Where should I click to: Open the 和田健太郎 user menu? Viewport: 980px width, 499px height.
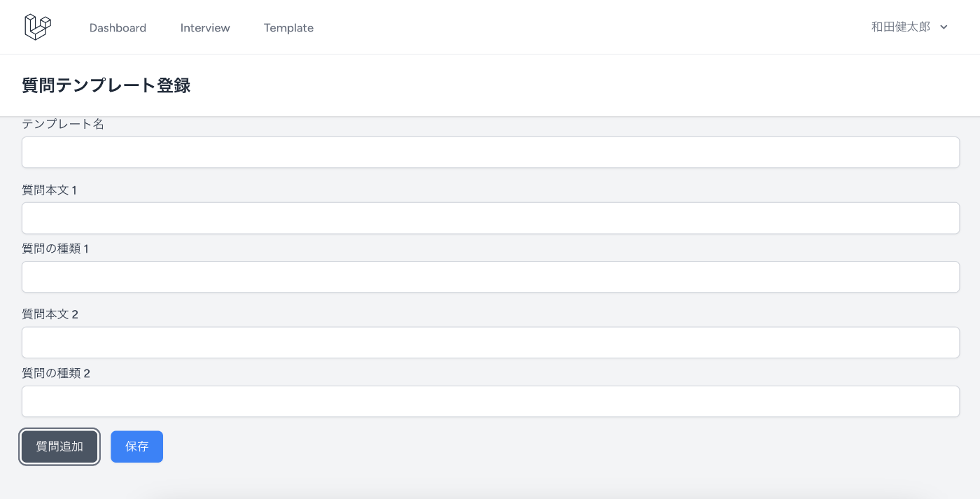point(909,27)
